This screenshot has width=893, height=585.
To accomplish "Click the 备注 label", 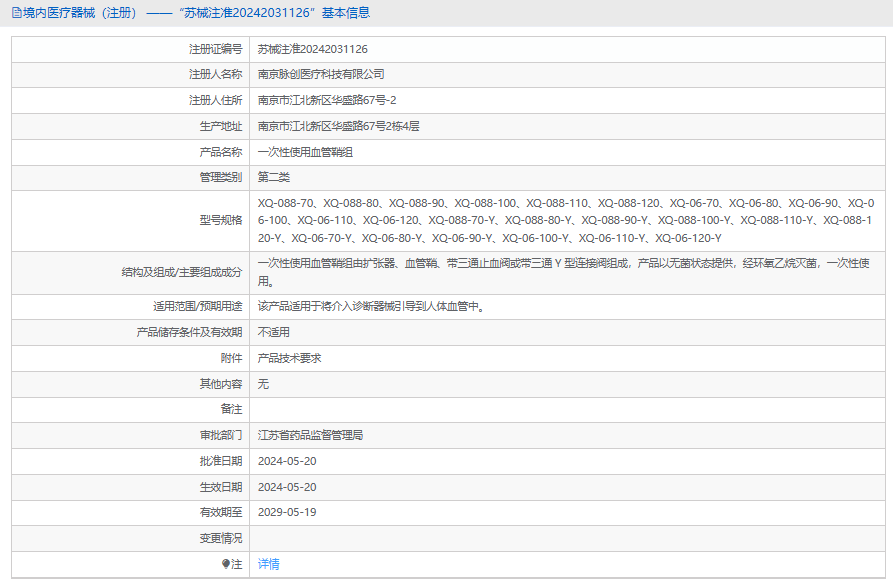I will 231,409.
